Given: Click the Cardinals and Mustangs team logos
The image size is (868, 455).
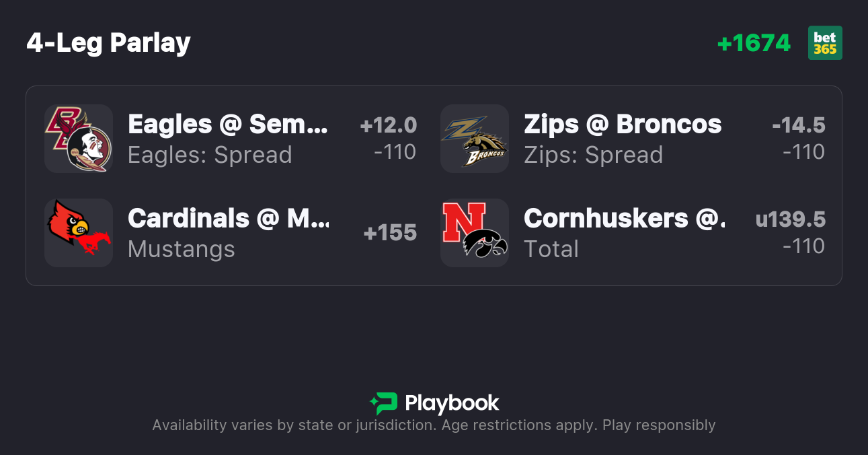Looking at the screenshot, I should [x=78, y=233].
